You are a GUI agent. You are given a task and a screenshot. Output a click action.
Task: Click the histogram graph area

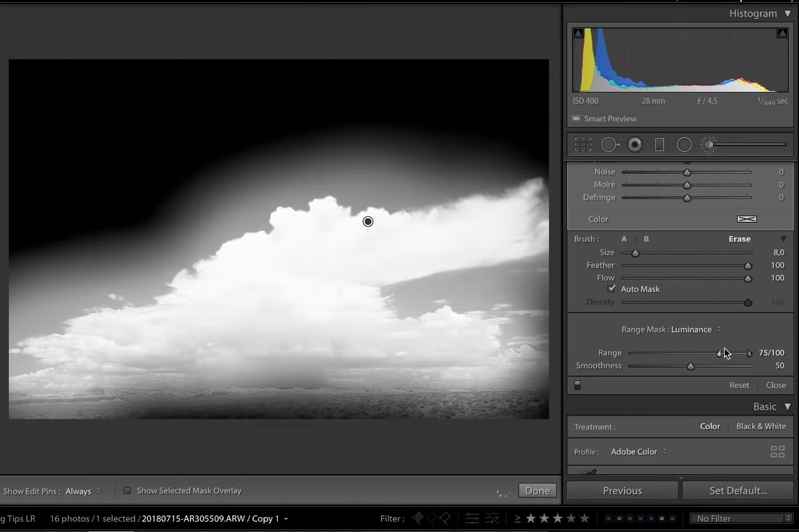coord(680,60)
